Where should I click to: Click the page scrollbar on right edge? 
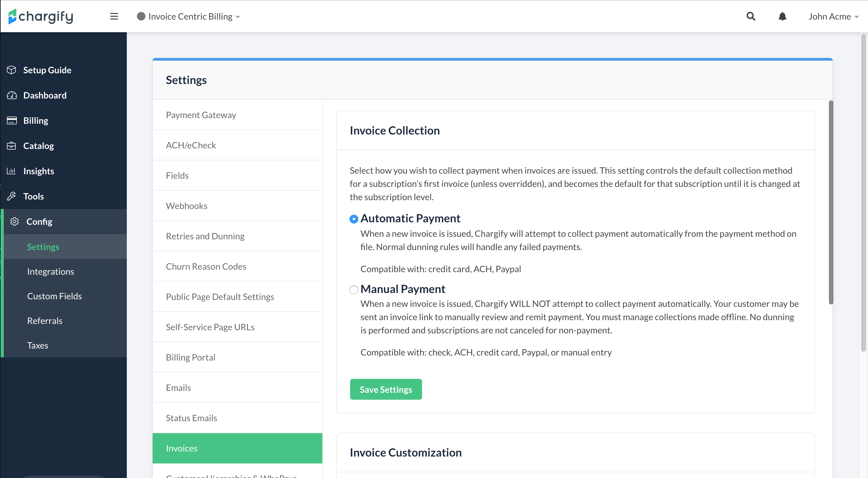click(863, 192)
